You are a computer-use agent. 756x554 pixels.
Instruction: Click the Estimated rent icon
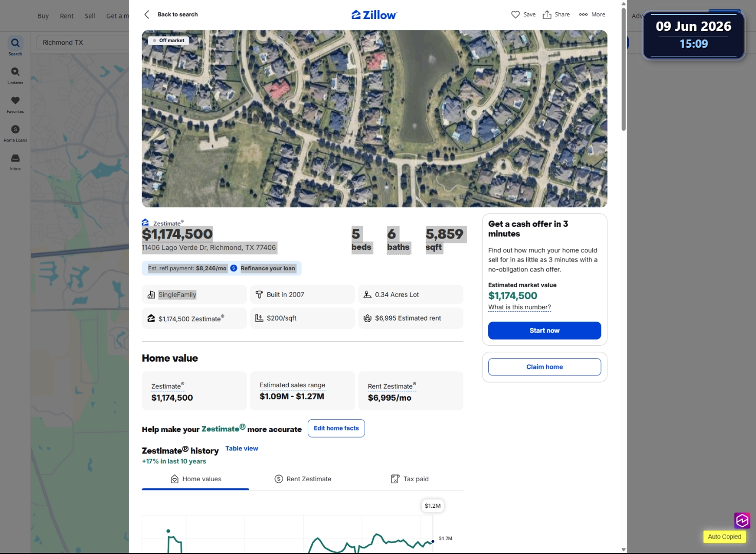pyautogui.click(x=367, y=318)
